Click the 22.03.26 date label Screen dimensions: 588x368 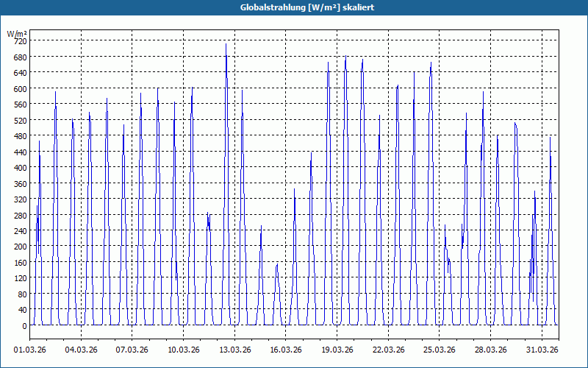pyautogui.click(x=389, y=350)
